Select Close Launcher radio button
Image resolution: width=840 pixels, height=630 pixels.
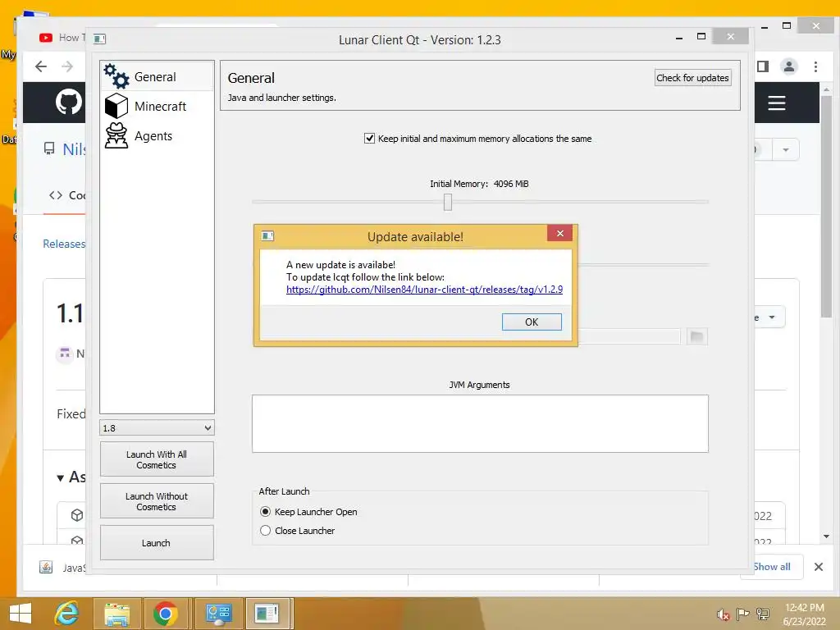point(265,531)
